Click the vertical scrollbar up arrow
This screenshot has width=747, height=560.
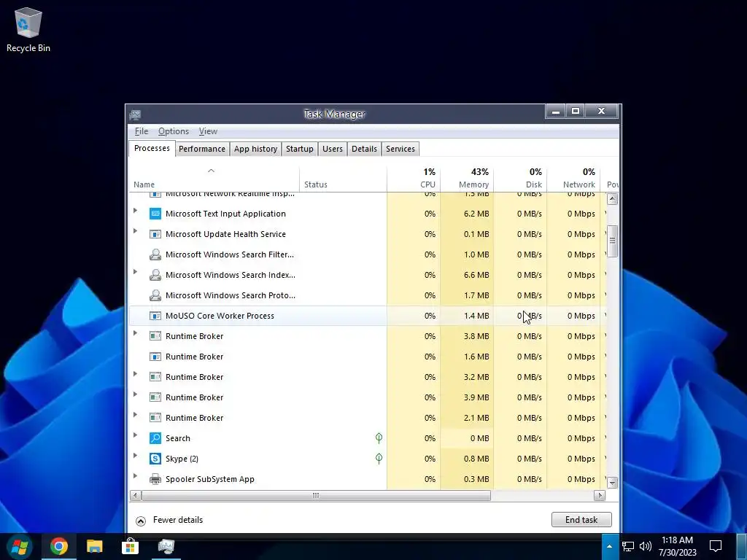pyautogui.click(x=613, y=198)
